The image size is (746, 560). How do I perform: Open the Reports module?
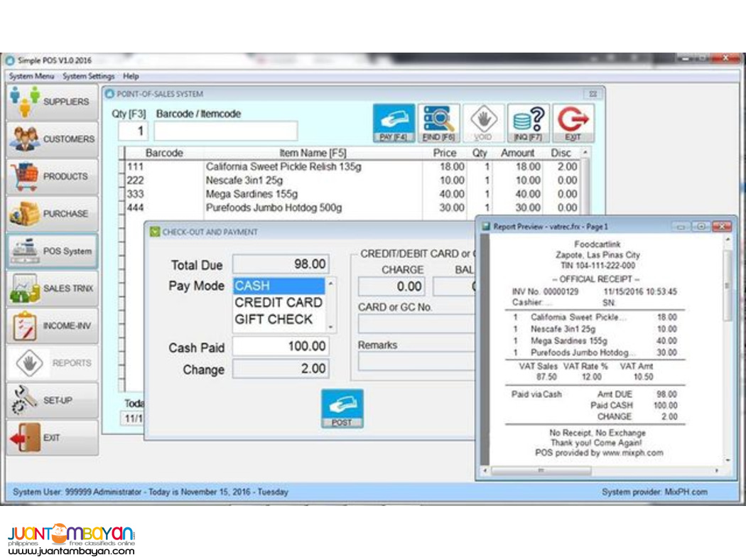[x=53, y=363]
